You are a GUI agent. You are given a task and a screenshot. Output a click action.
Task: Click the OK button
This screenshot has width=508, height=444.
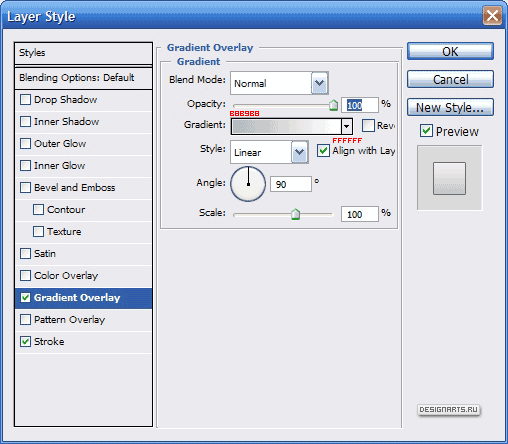[450, 51]
